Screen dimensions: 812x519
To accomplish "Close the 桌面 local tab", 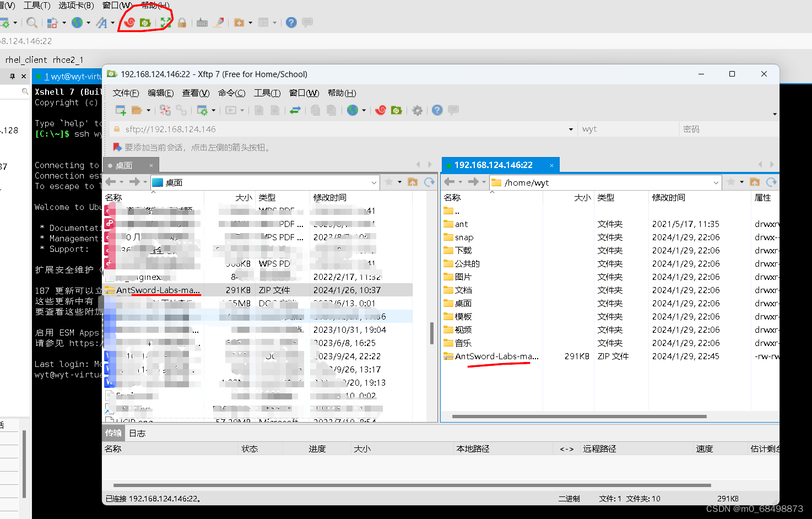I will click(x=151, y=165).
